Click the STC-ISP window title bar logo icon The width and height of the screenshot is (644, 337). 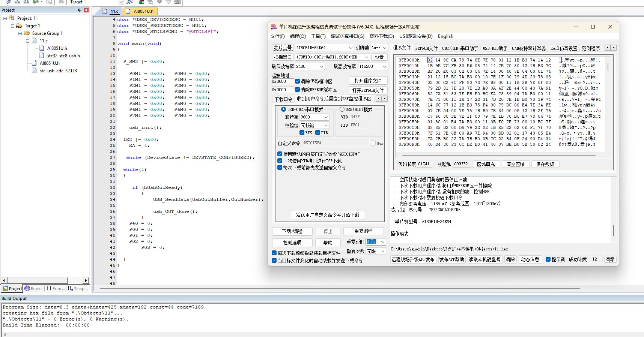pos(274,27)
